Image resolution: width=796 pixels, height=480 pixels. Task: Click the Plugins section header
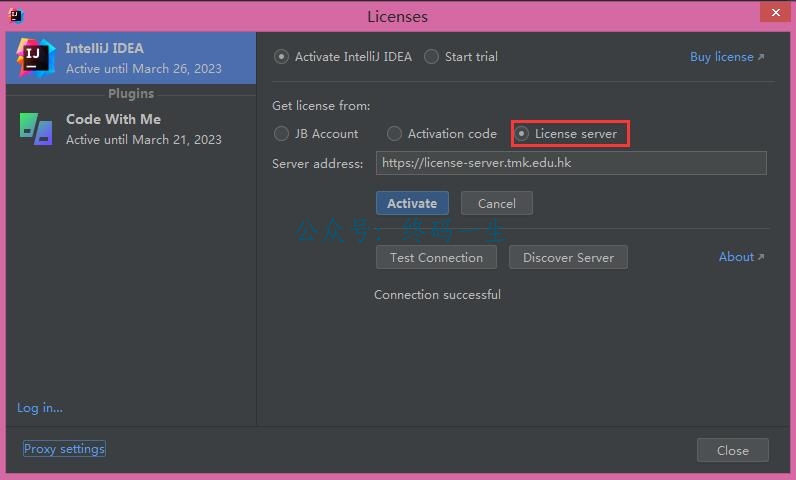pyautogui.click(x=131, y=94)
